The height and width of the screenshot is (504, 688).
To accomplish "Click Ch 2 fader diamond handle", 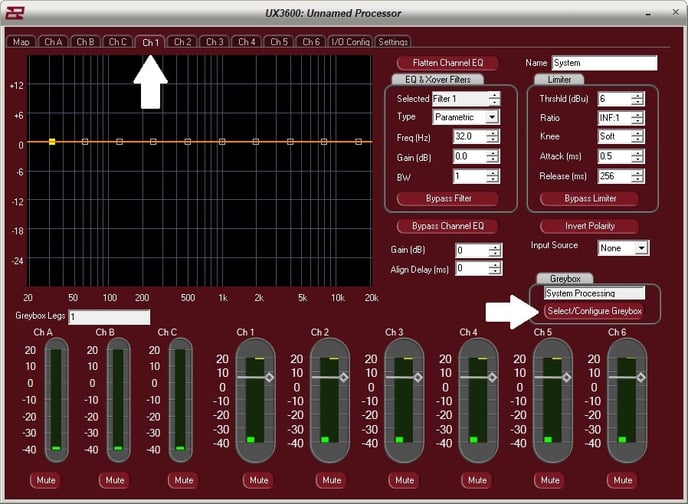I will tap(344, 377).
